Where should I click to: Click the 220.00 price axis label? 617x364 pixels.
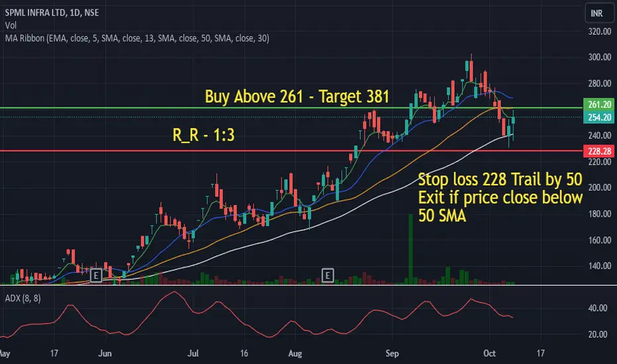pos(600,161)
